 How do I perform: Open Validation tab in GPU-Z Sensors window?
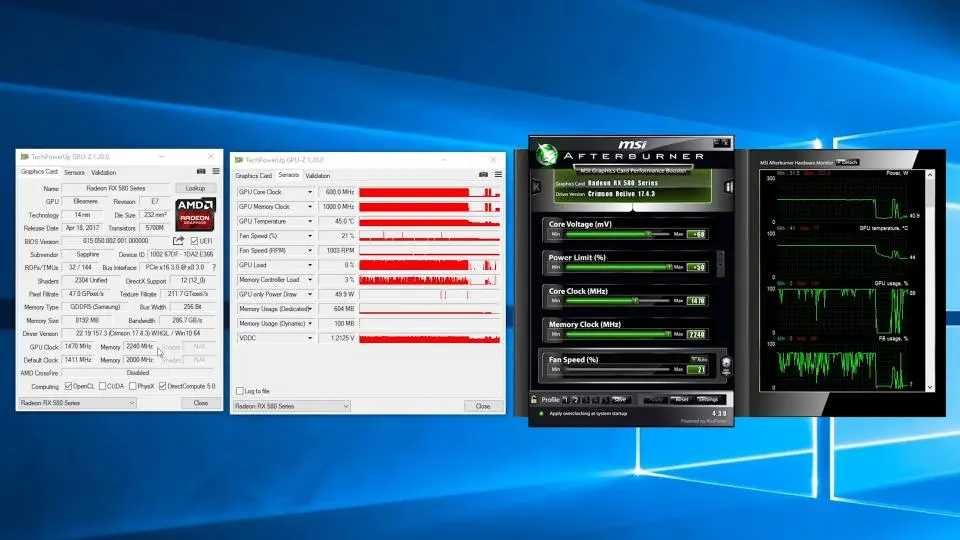[318, 176]
